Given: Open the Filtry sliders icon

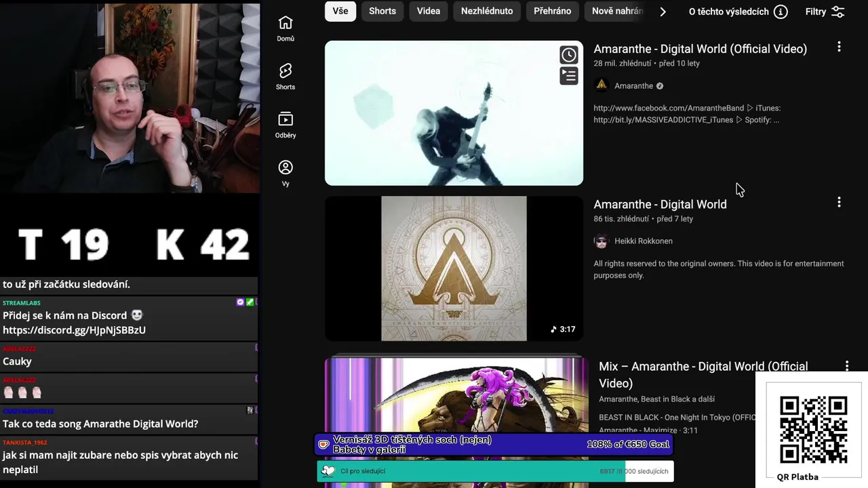Looking at the screenshot, I should tap(838, 12).
